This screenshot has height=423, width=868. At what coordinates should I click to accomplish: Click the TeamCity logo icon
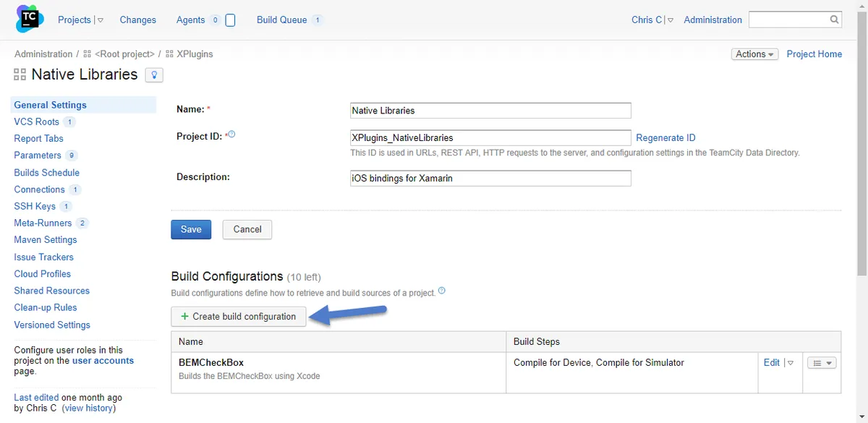[30, 20]
